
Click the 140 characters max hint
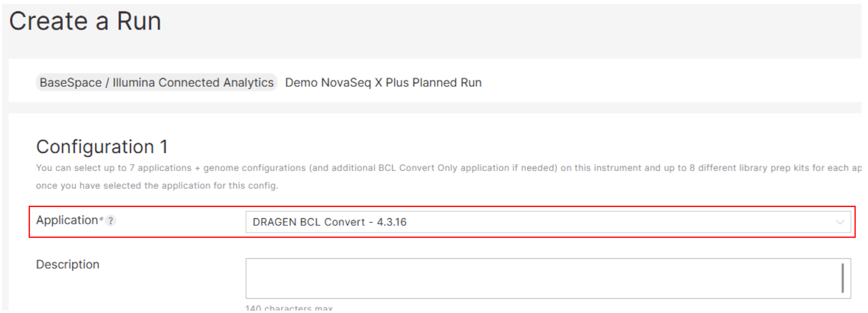tap(289, 309)
